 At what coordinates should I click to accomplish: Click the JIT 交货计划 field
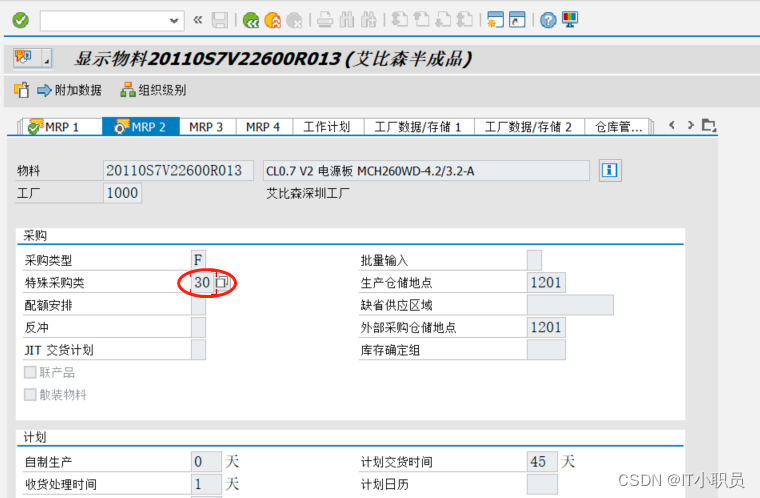point(198,350)
